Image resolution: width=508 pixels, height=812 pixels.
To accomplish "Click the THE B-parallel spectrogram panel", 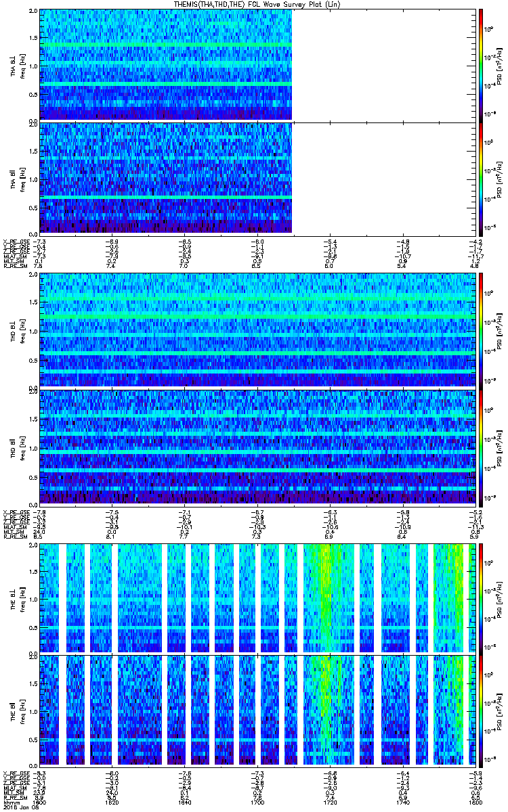I will 256,709.
